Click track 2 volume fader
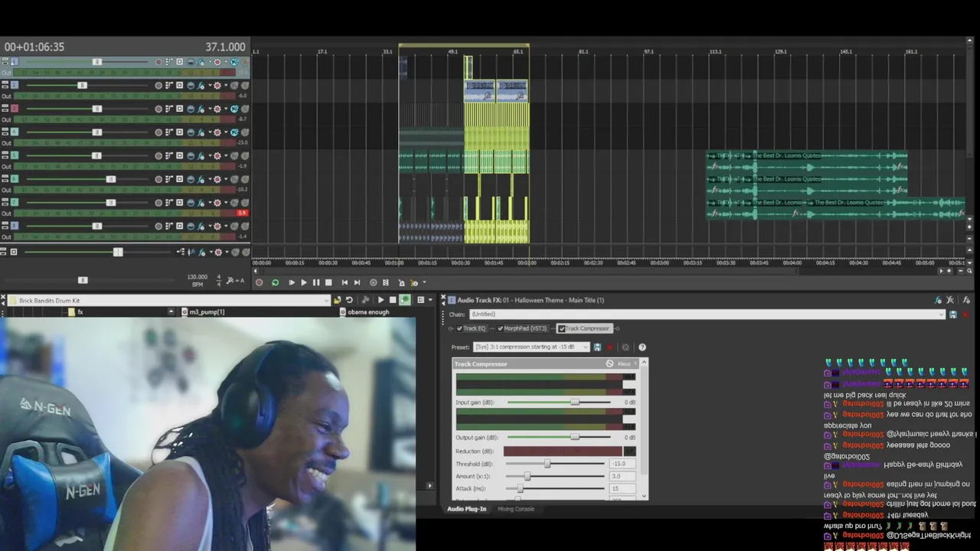Viewport: 980px width, 551px height. (82, 85)
